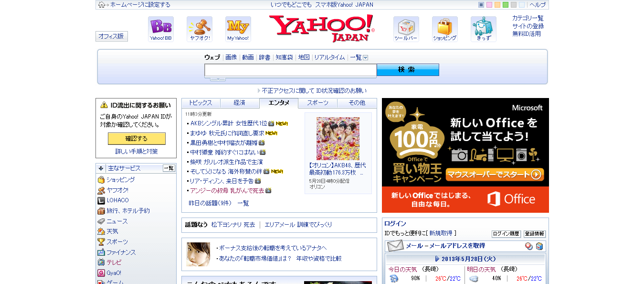Select the トピックス news tab
The height and width of the screenshot is (284, 644).
201,103
